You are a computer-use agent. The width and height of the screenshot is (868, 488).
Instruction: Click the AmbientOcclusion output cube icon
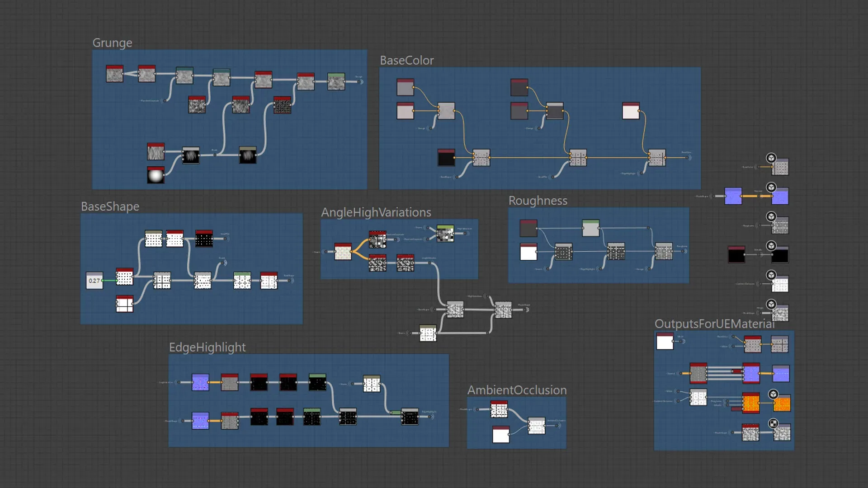point(771,275)
